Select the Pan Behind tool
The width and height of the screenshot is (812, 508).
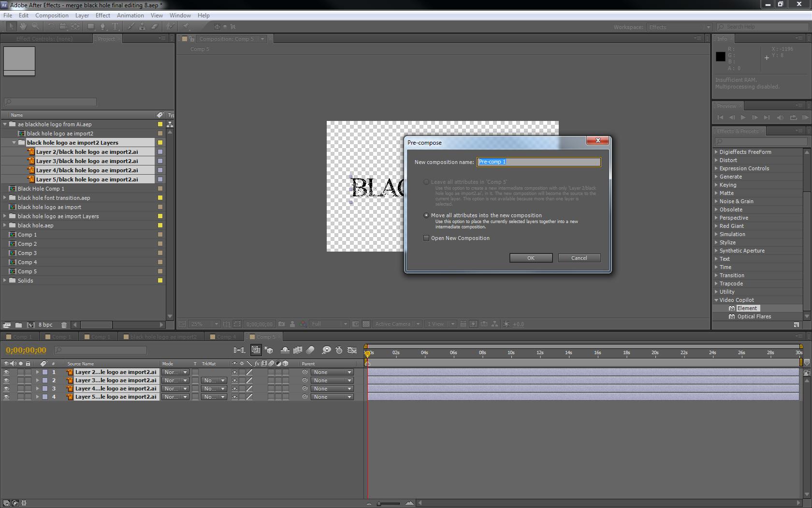76,27
